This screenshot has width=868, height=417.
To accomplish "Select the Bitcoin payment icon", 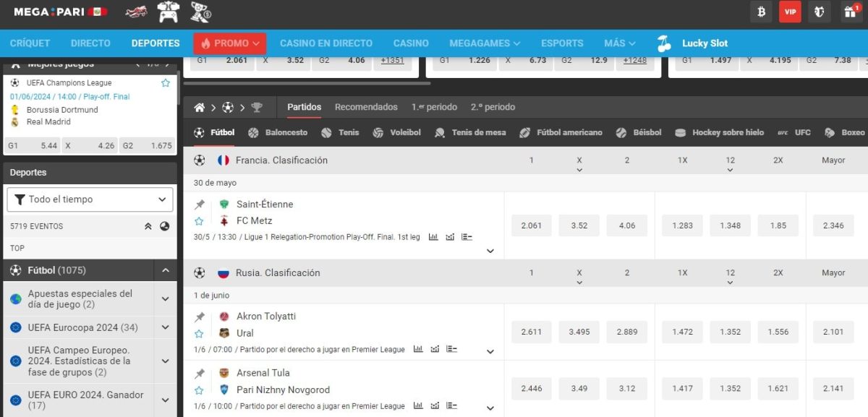I will 761,12.
